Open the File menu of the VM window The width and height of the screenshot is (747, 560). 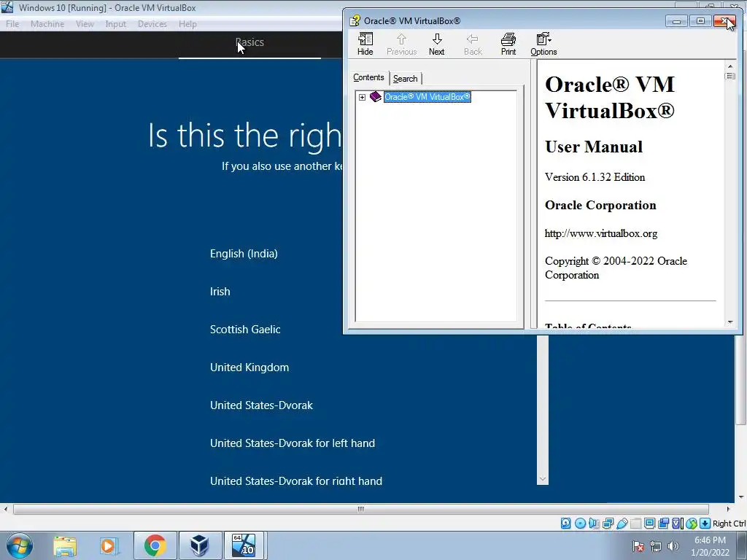click(12, 24)
